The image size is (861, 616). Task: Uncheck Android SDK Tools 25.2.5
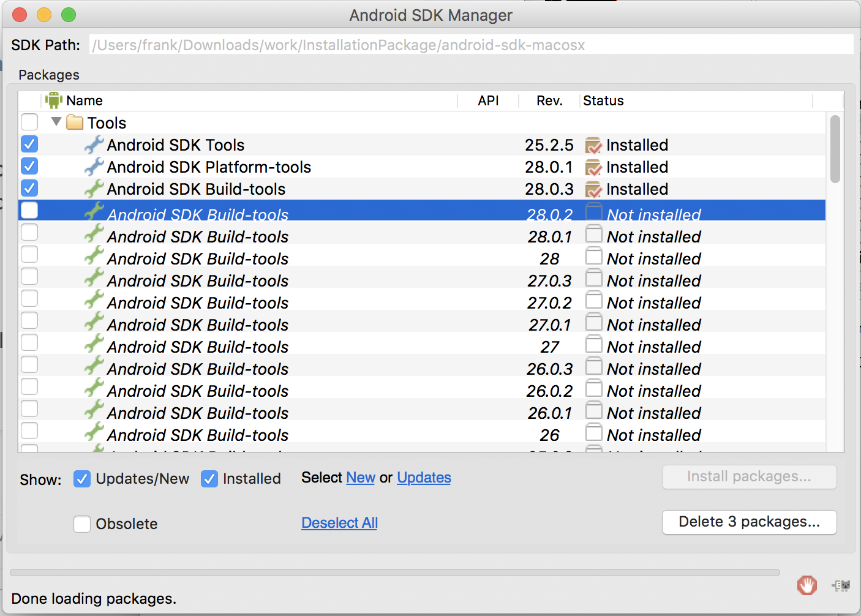(x=29, y=144)
